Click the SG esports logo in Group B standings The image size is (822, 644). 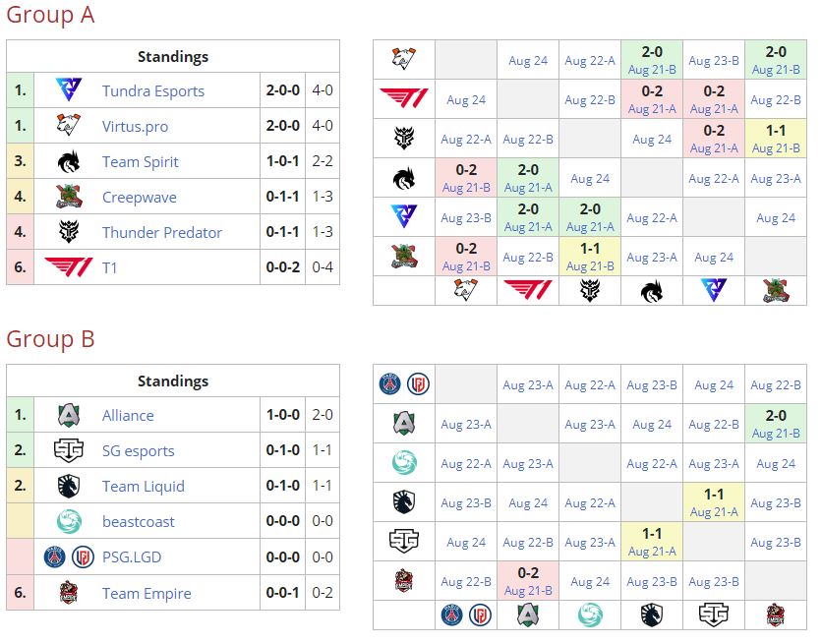[x=69, y=450]
